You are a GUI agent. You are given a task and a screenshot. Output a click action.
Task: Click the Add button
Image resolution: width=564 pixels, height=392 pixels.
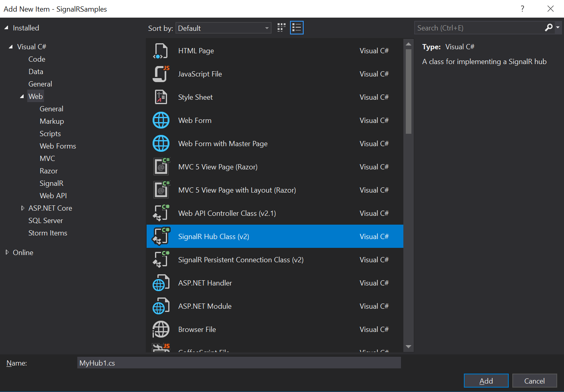pos(486,380)
